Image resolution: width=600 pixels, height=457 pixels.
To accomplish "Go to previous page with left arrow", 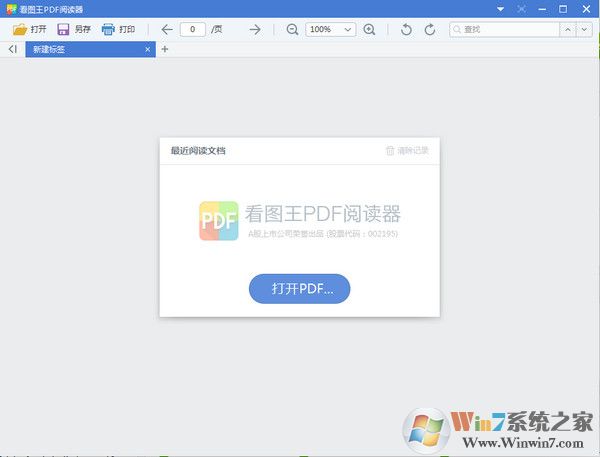I will click(x=167, y=30).
